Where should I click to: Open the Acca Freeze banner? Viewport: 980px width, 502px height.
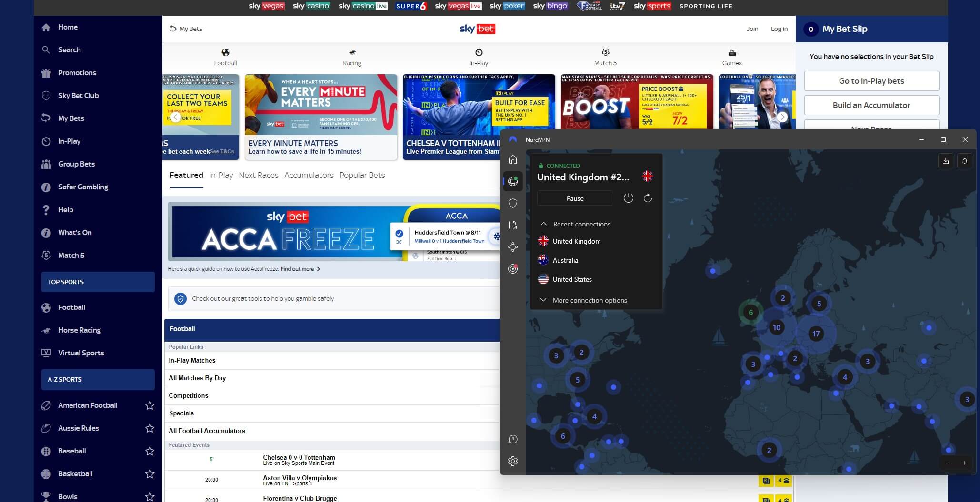click(333, 232)
